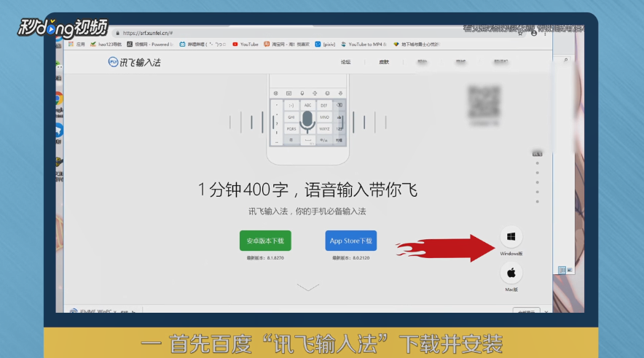Open the 极狐网 bookmark
This screenshot has height=358, width=644.
[150, 44]
